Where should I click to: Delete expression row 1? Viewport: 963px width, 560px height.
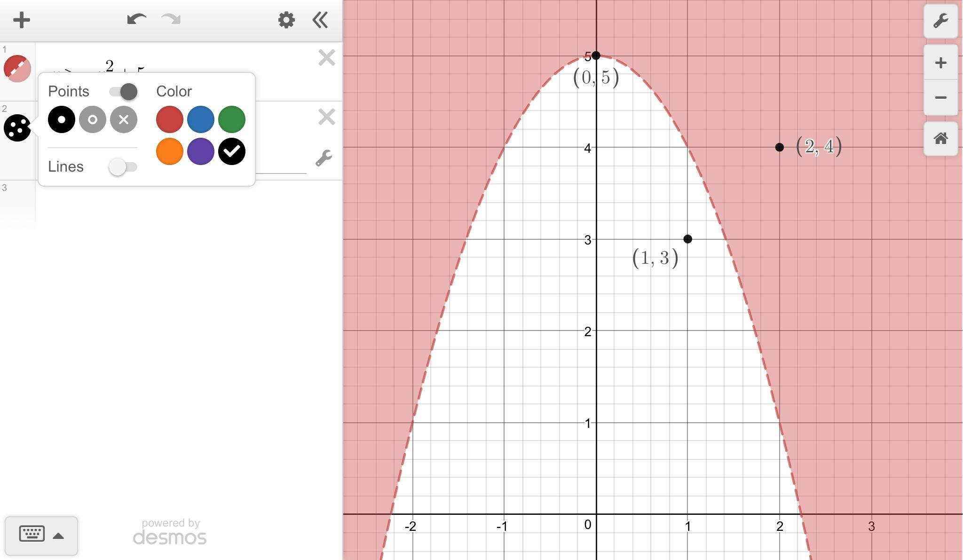[x=326, y=58]
